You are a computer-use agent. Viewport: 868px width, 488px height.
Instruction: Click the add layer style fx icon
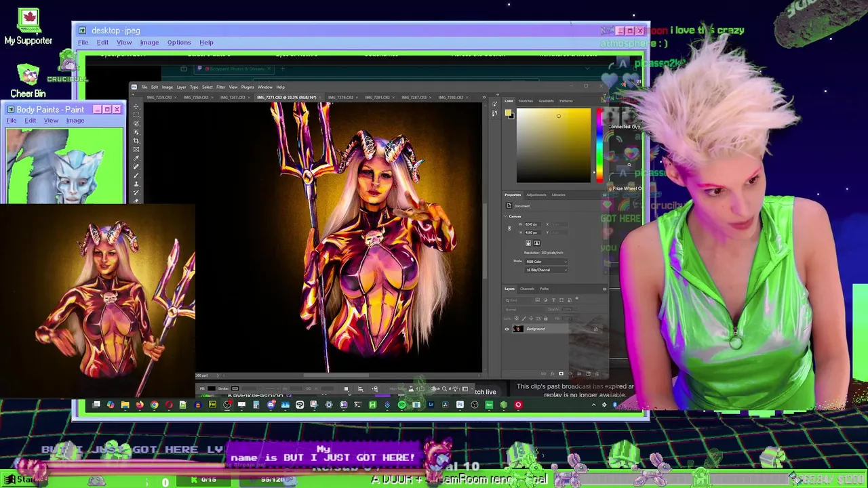click(x=553, y=373)
